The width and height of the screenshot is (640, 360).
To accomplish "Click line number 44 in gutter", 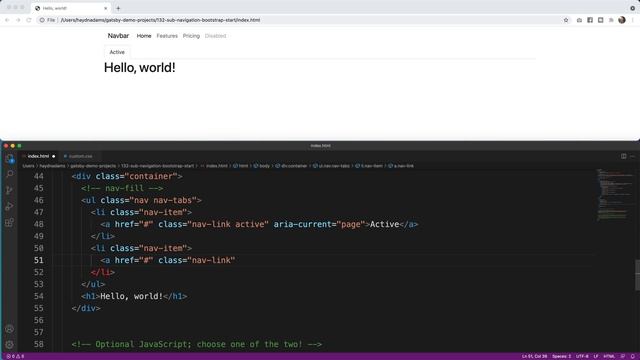I will (39, 176).
